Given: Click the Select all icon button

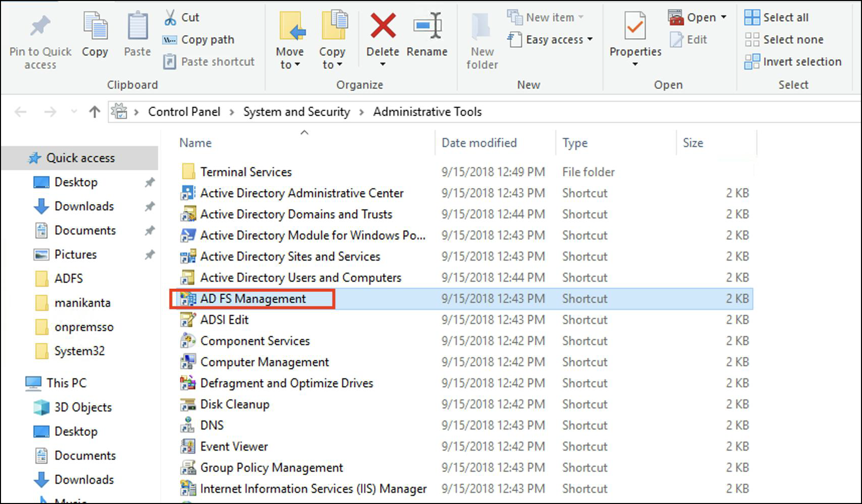Looking at the screenshot, I should 752,18.
